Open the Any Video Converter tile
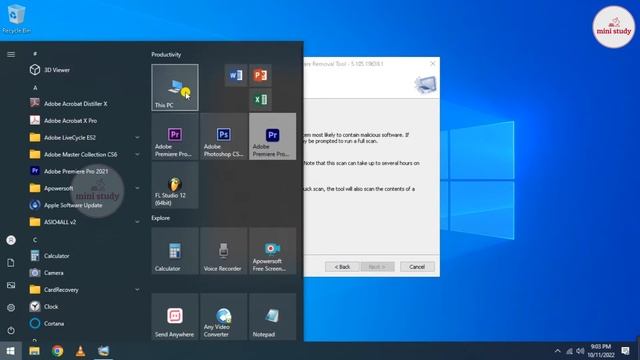The image size is (640, 360). click(224, 316)
